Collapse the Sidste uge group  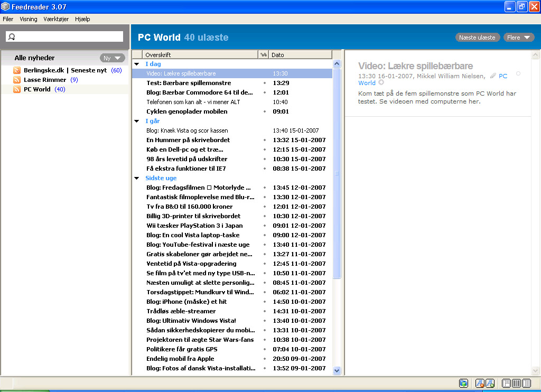tap(137, 178)
